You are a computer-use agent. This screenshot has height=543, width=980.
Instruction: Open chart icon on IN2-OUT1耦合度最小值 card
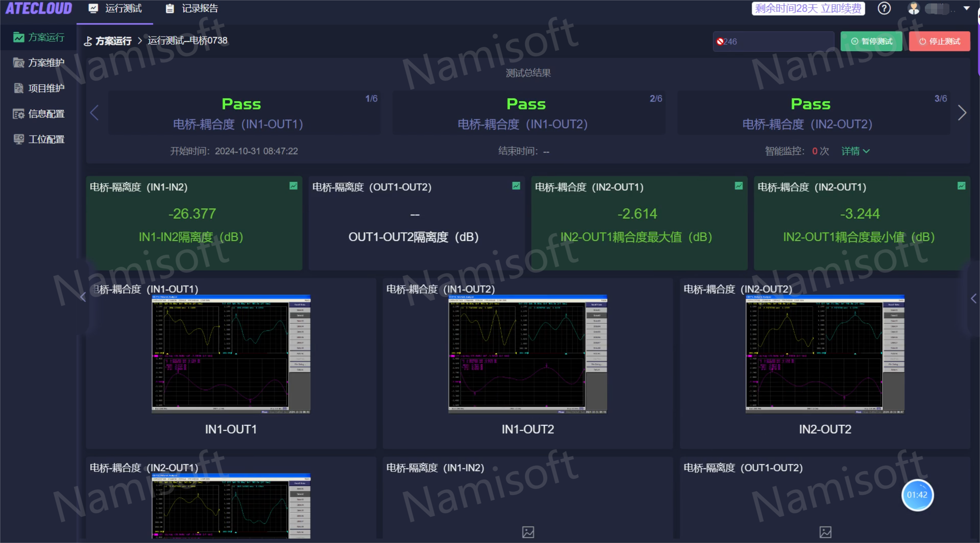pyautogui.click(x=961, y=185)
